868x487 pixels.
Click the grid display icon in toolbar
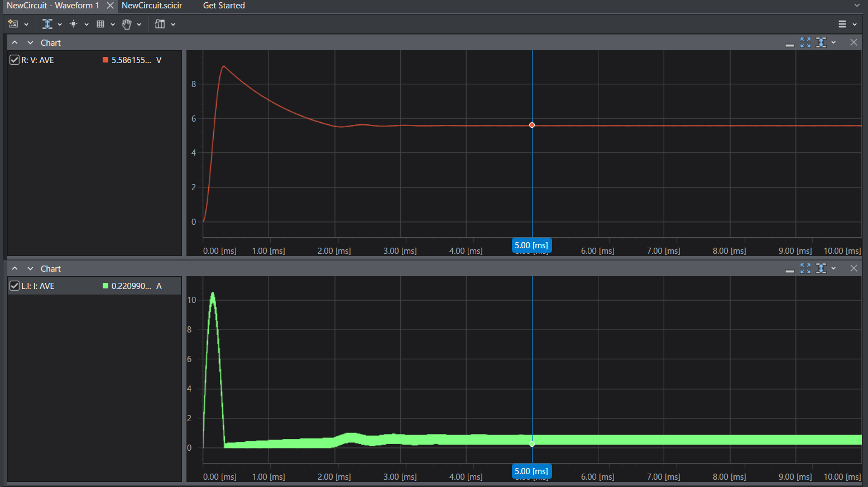pos(100,24)
